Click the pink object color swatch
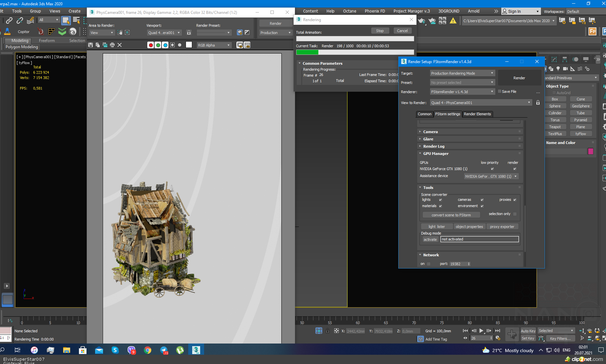The width and height of the screenshot is (606, 364). [x=590, y=151]
